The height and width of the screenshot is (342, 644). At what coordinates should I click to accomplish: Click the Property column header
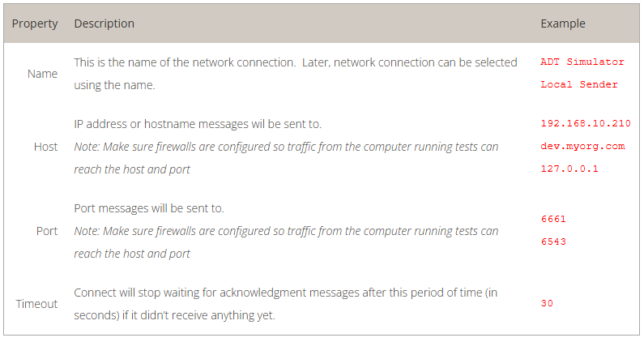pyautogui.click(x=35, y=24)
